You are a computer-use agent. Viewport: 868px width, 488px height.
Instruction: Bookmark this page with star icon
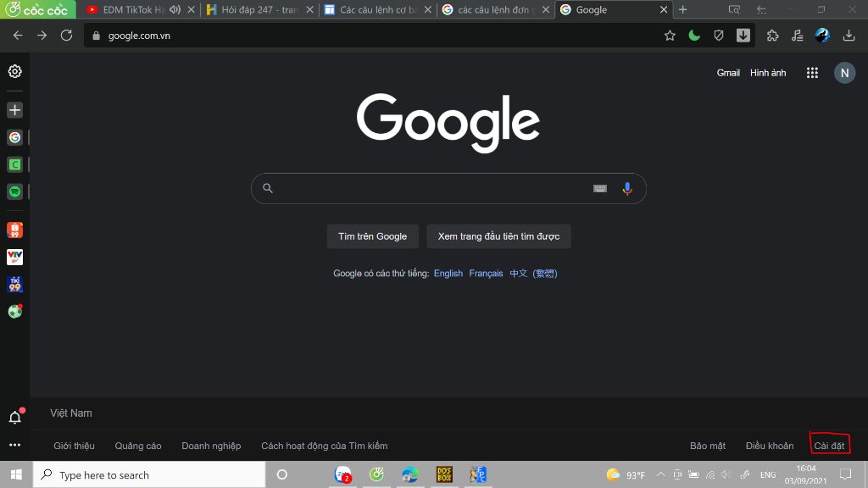[x=670, y=36]
